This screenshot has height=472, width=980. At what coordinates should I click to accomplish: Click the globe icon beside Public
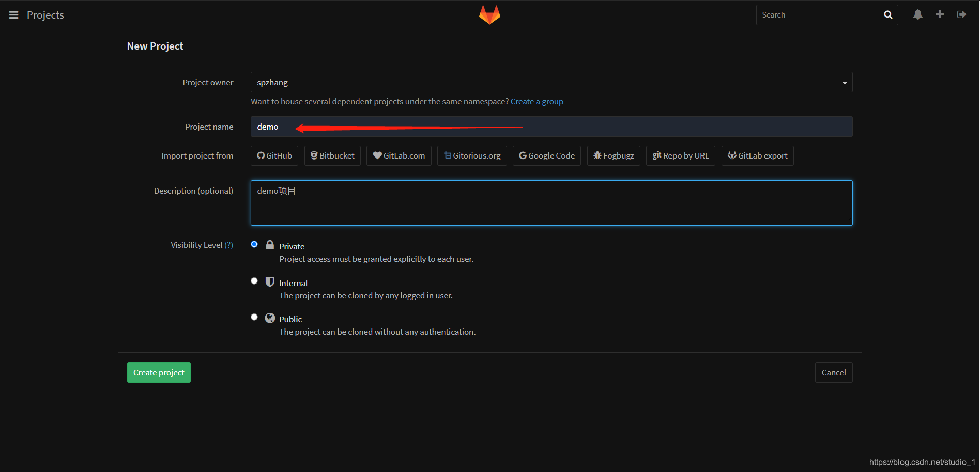point(270,318)
